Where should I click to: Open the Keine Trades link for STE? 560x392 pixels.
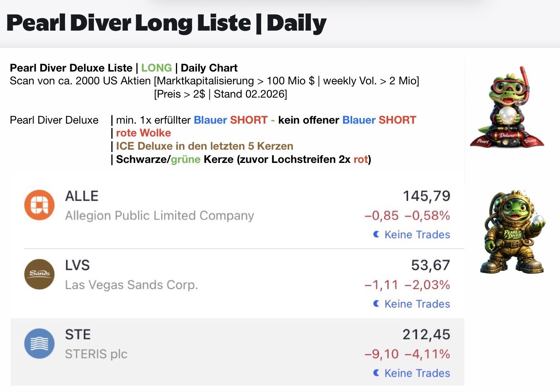pyautogui.click(x=417, y=373)
